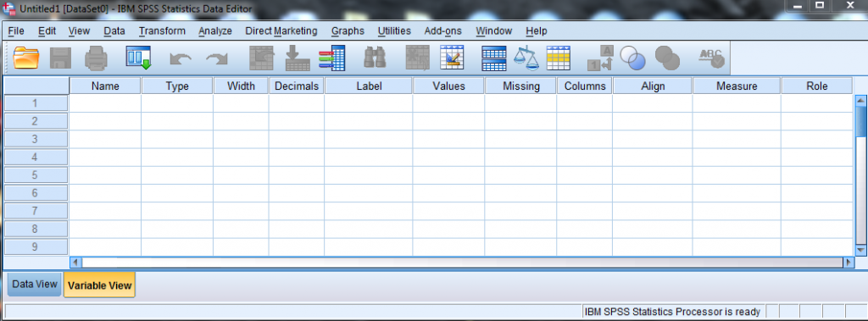Screen dimensions: 868x321
Task: Click the Insert variable icon
Action: click(453, 58)
